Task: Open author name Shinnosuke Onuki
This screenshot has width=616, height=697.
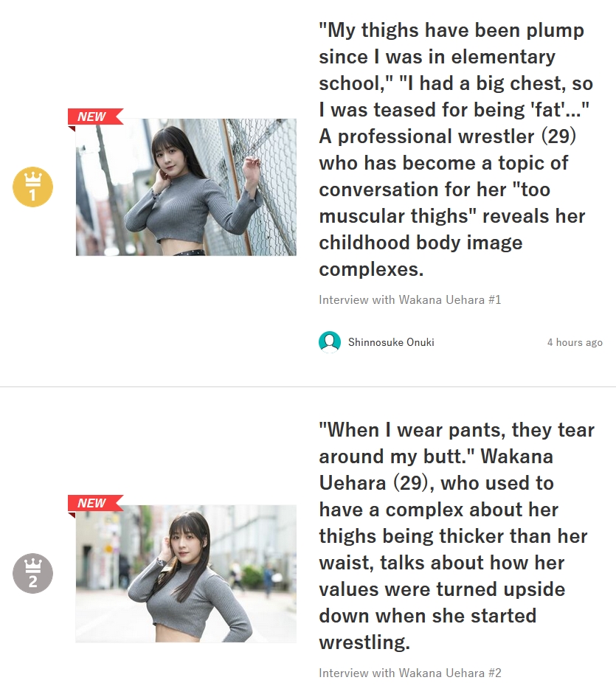Action: click(x=391, y=342)
